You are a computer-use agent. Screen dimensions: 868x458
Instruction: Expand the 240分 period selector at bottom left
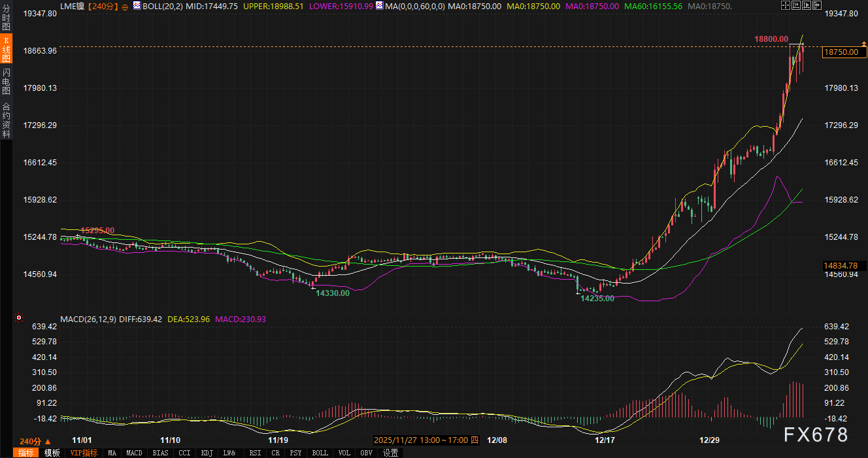coord(35,441)
